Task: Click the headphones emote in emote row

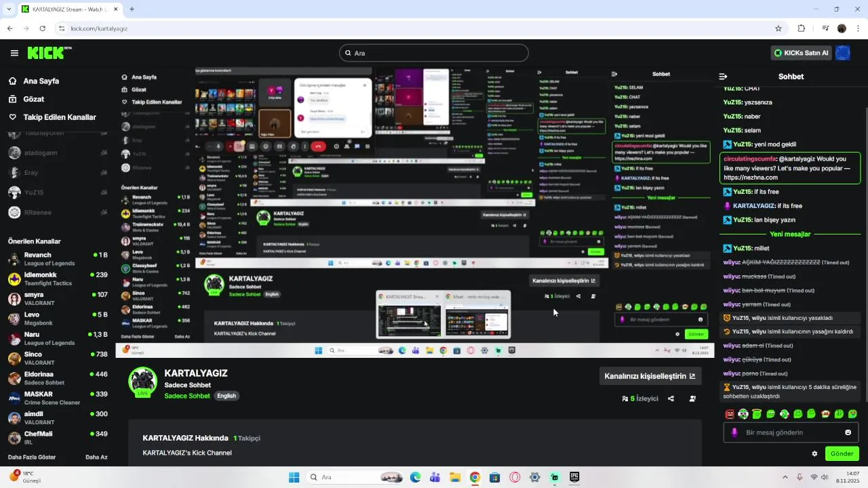Action: point(743,414)
